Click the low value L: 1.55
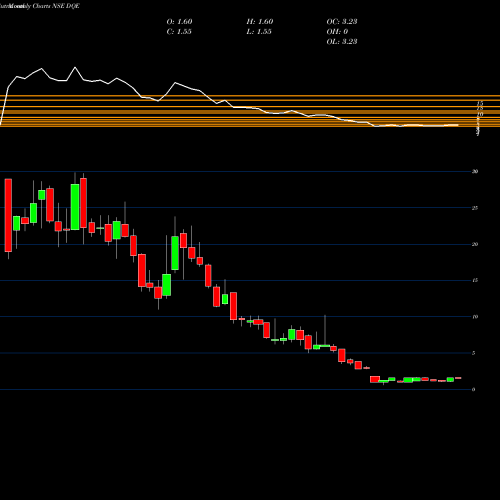500x500 pixels. coord(259,32)
